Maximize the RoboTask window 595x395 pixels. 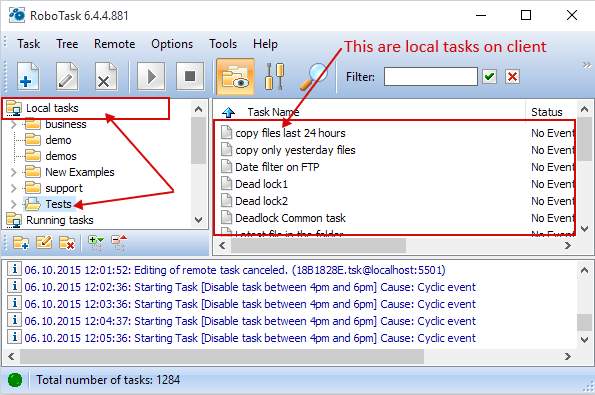click(x=526, y=15)
